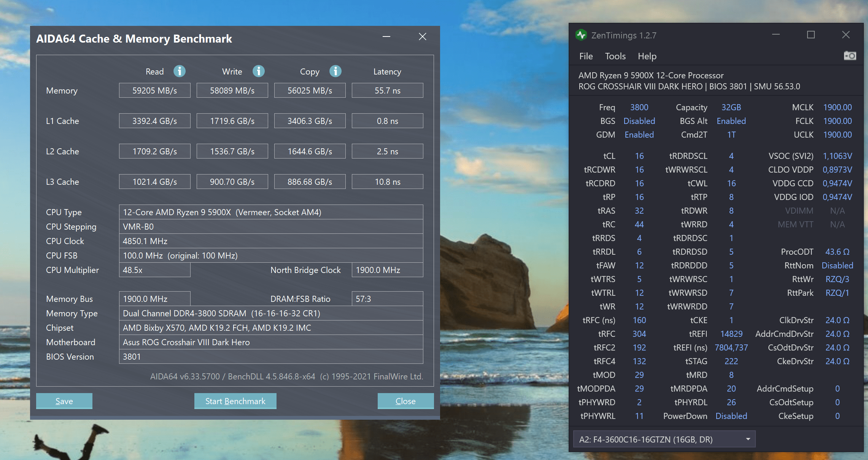The width and height of the screenshot is (868, 460).
Task: Select L1 Cache Read value 3392.4 GB/s
Action: tap(155, 121)
